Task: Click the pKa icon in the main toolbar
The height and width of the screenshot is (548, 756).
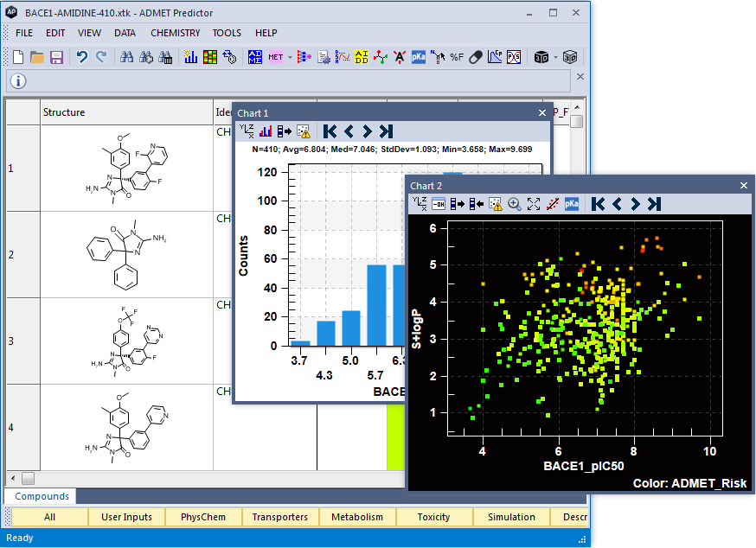Action: (x=418, y=57)
